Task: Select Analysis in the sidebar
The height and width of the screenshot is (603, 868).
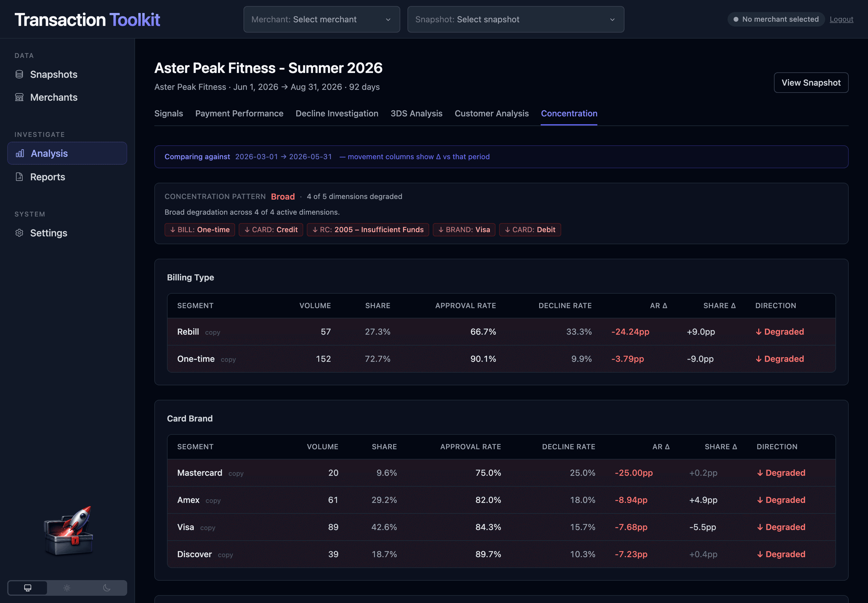Action: (x=67, y=153)
